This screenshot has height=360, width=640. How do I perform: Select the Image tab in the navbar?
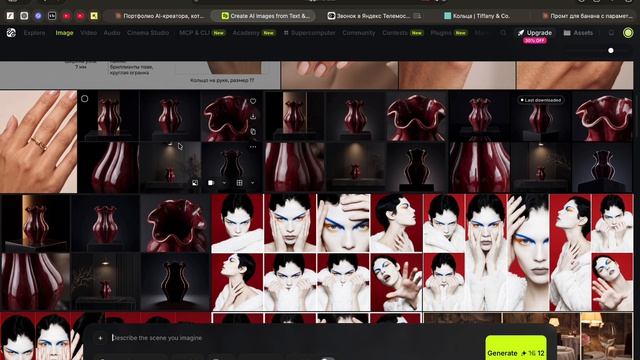pos(64,33)
